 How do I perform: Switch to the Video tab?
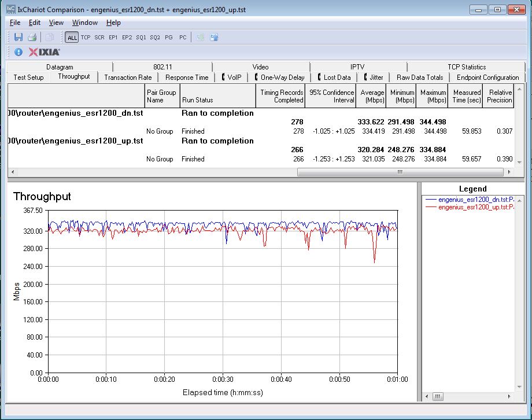click(260, 67)
